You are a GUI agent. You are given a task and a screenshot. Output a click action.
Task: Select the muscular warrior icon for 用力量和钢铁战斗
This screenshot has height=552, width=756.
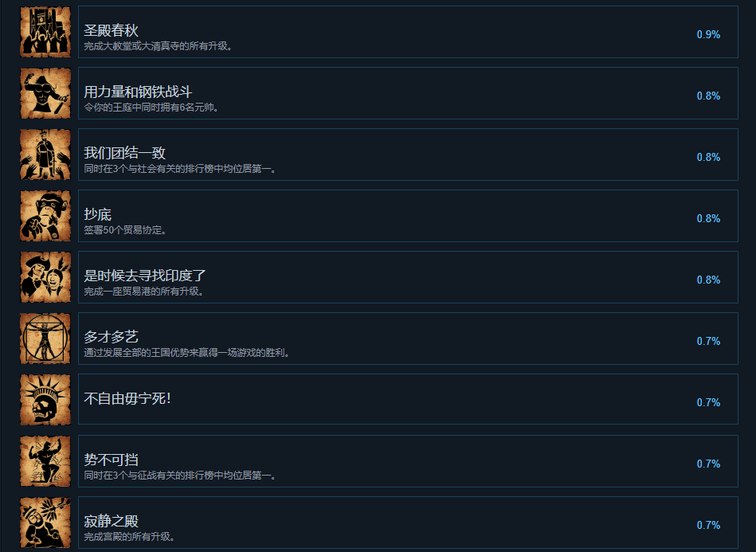click(x=45, y=93)
